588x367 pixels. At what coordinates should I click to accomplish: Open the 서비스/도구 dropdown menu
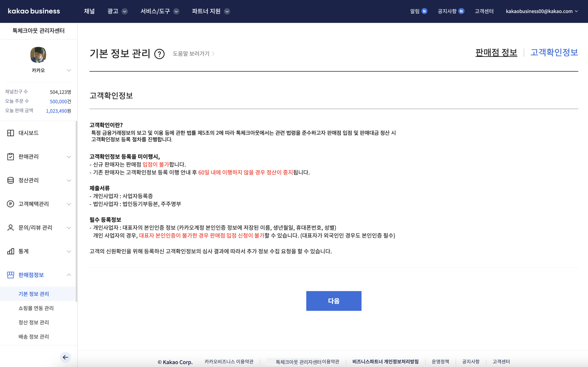(159, 11)
